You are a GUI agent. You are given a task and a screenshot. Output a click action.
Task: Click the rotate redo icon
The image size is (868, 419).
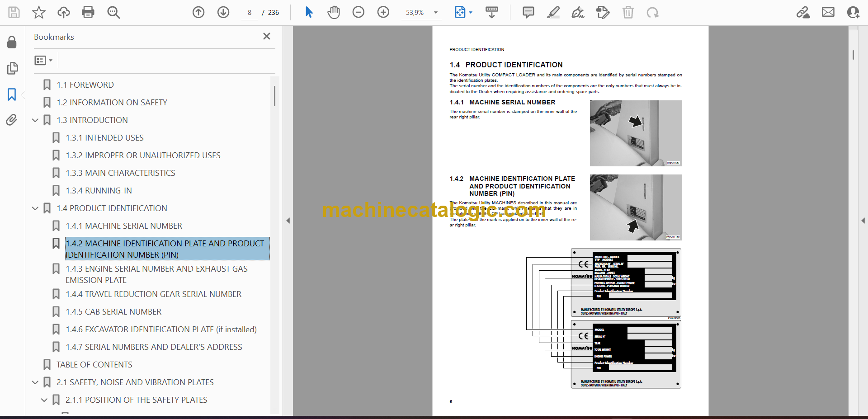coord(652,12)
